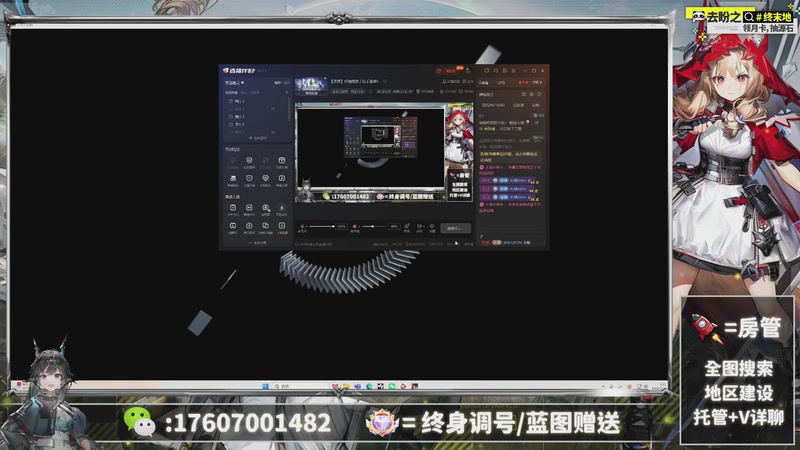Expand the more functions link under the tools grid
The width and height of the screenshot is (800, 450).
click(258, 243)
